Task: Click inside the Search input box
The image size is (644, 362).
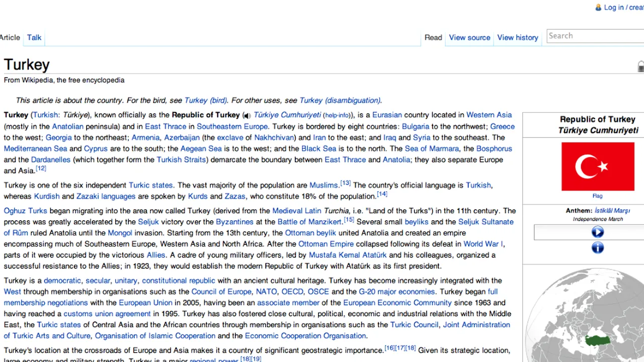Action: point(594,36)
